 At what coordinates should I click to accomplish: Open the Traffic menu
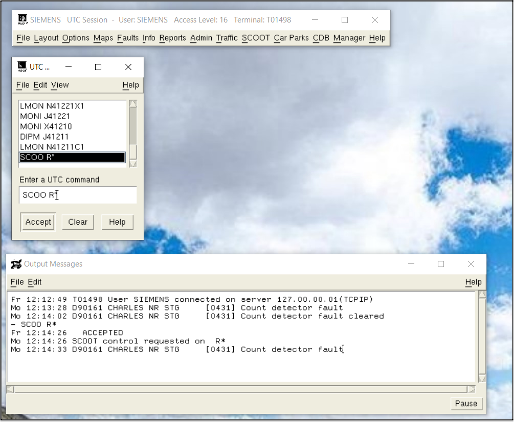coord(227,38)
